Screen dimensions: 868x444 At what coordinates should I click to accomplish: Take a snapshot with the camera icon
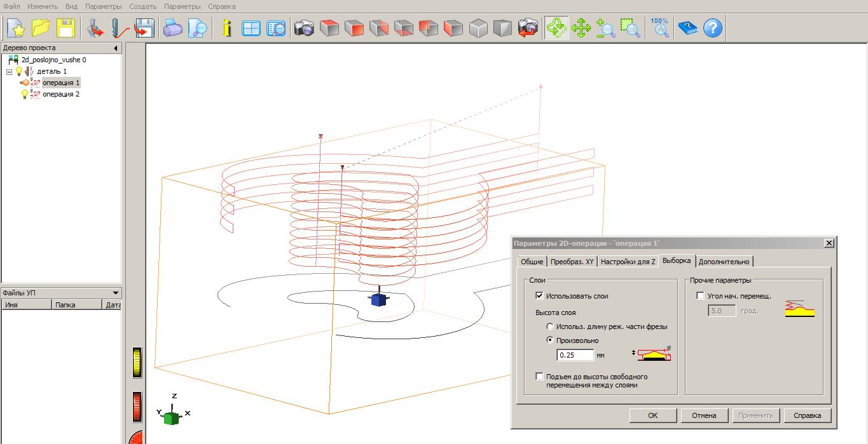pos(304,28)
